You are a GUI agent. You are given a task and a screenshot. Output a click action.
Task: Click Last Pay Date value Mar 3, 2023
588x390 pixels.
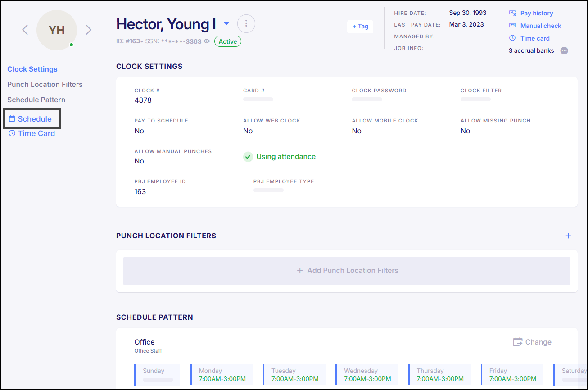pyautogui.click(x=466, y=24)
